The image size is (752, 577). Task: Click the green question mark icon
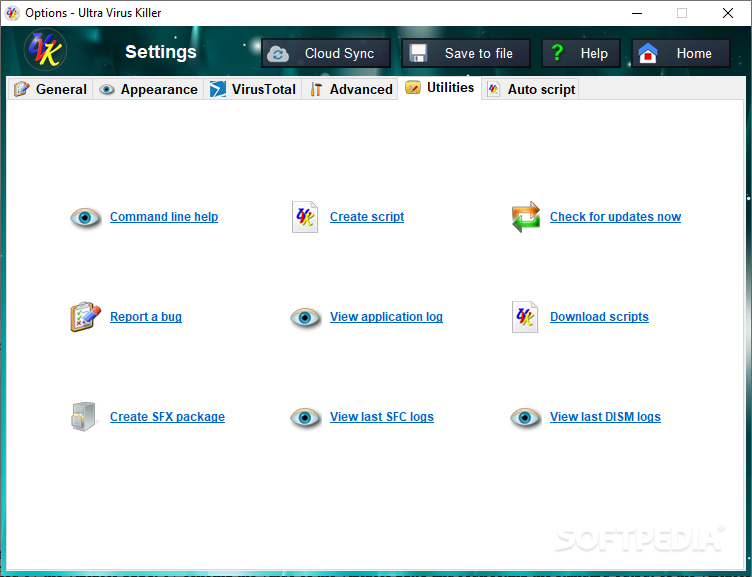[557, 52]
